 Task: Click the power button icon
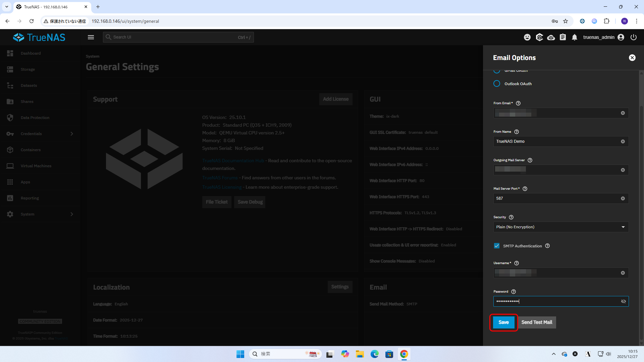(x=634, y=37)
